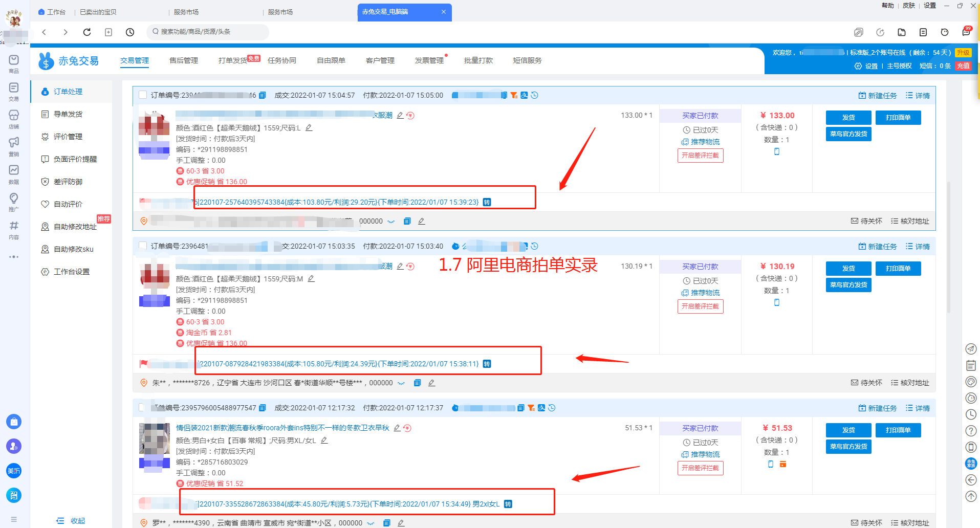Open 自助修改sku in the side menu

click(x=74, y=249)
